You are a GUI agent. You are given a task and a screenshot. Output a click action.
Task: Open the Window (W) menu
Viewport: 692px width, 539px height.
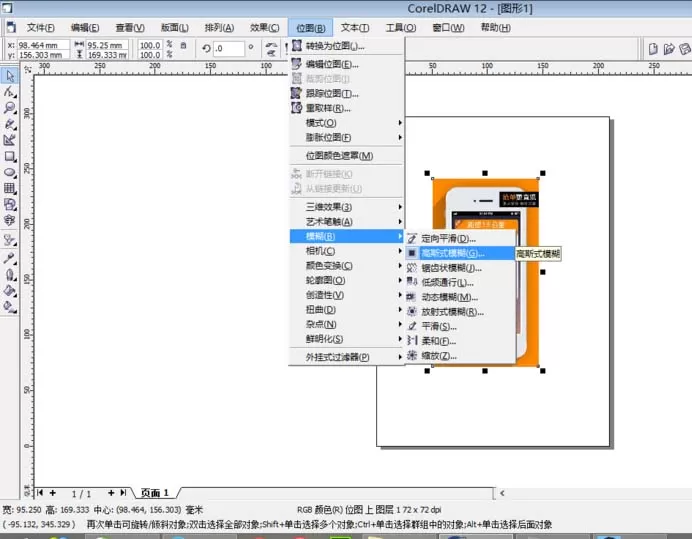(448, 27)
